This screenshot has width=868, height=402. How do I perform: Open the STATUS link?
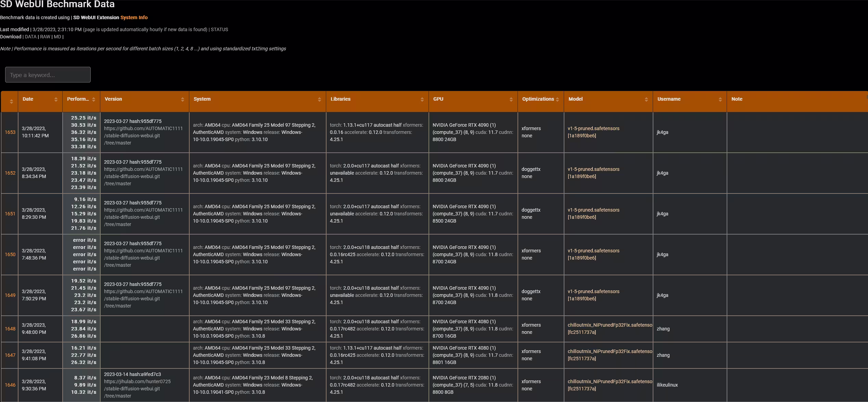tap(219, 29)
